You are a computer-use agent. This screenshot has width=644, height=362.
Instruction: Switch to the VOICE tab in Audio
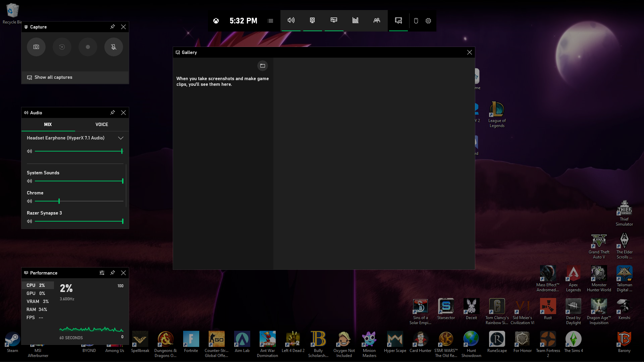point(102,124)
